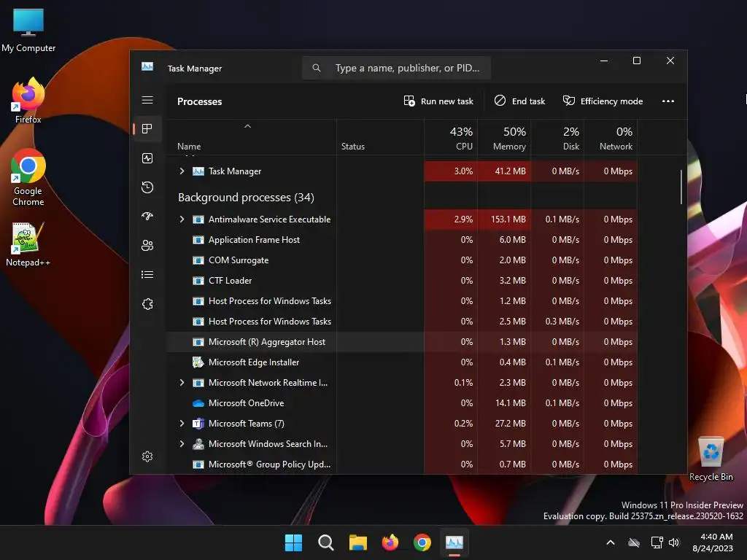Sort by the Disk column header
This screenshot has height=560, width=747.
(x=557, y=138)
